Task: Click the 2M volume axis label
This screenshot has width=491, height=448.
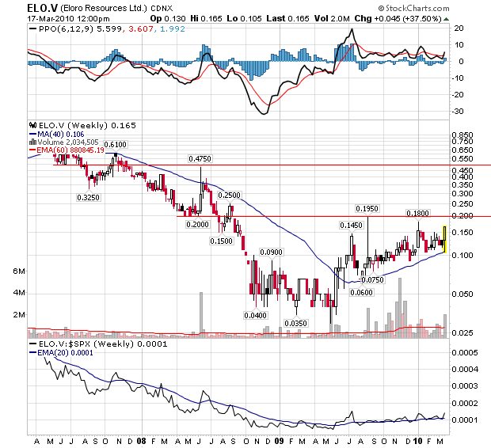Action: (19, 315)
